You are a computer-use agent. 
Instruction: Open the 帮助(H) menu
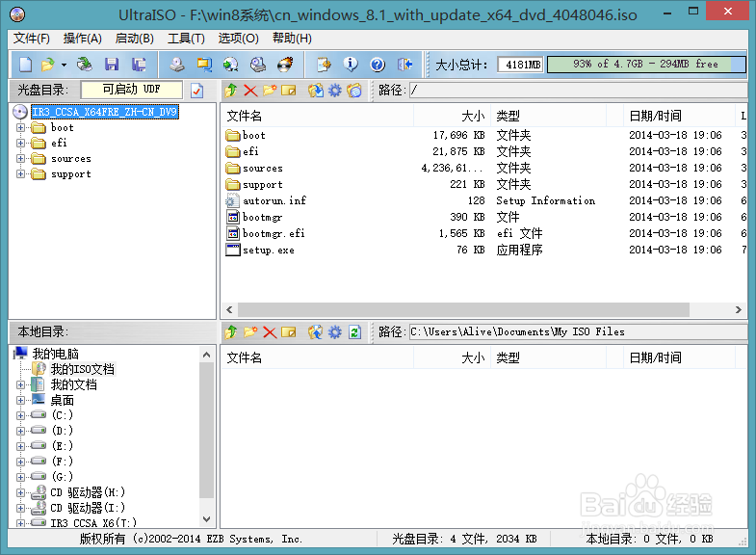[x=292, y=39]
